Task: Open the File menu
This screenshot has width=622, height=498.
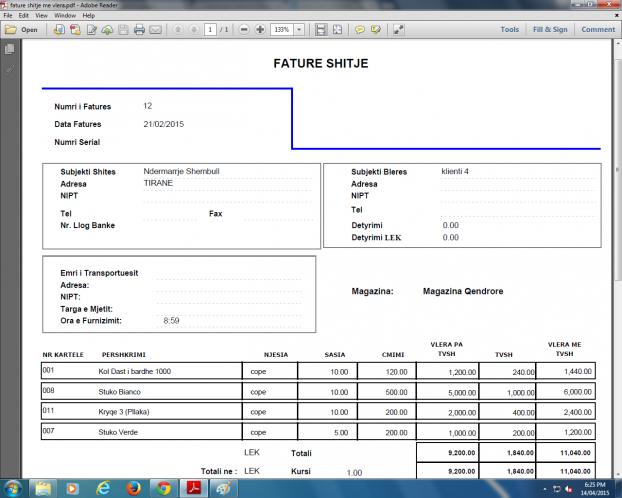Action: coord(7,16)
